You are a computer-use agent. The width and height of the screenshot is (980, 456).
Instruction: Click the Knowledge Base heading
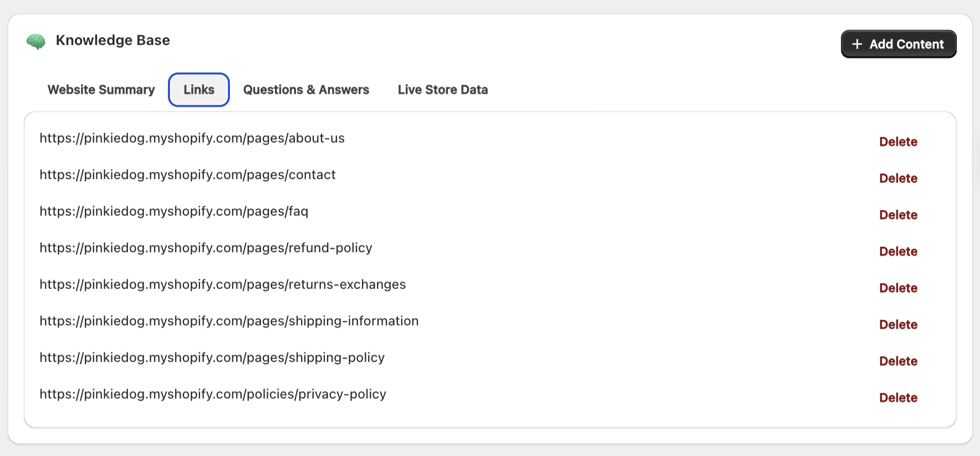(x=113, y=40)
